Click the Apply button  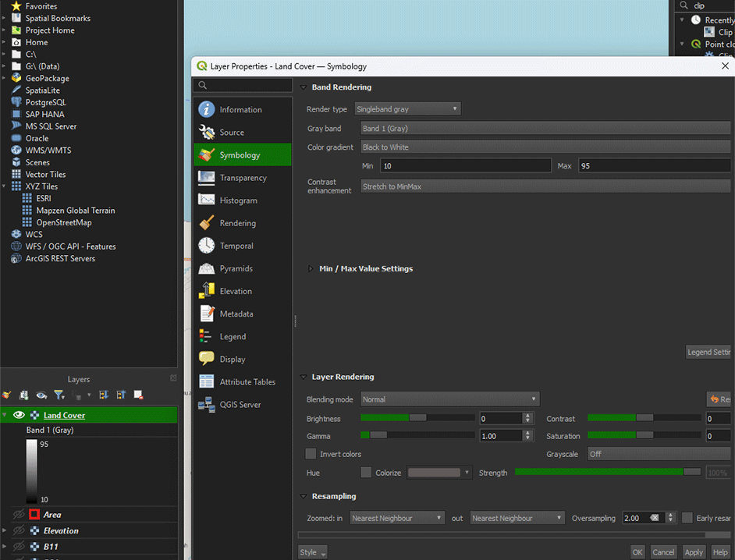pyautogui.click(x=693, y=552)
